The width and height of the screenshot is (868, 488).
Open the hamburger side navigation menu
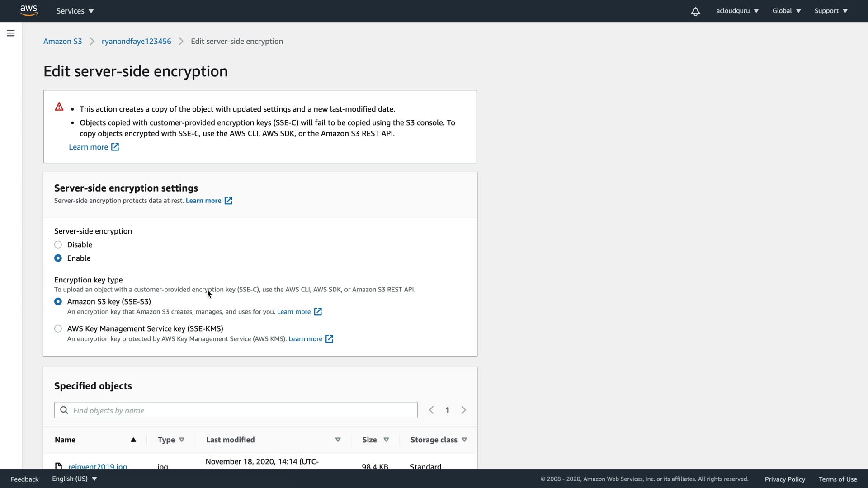coord(11,33)
